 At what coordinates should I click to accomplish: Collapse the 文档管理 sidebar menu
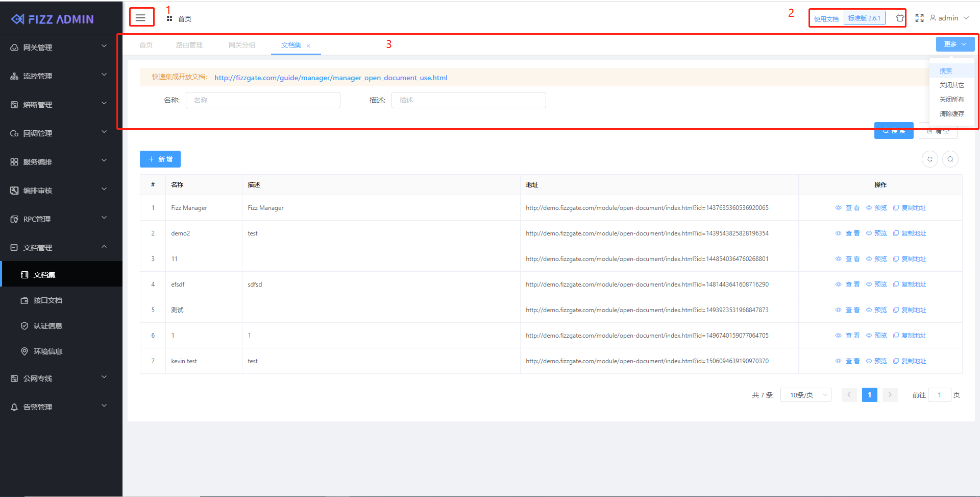tap(59, 248)
